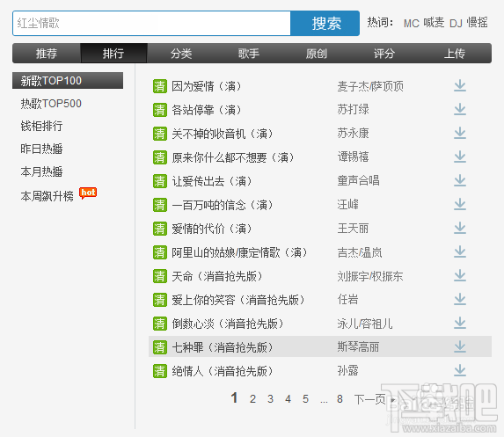504x437 pixels.
Task: Click the green 清 badge beside 因为爱情
Action: pos(160,86)
